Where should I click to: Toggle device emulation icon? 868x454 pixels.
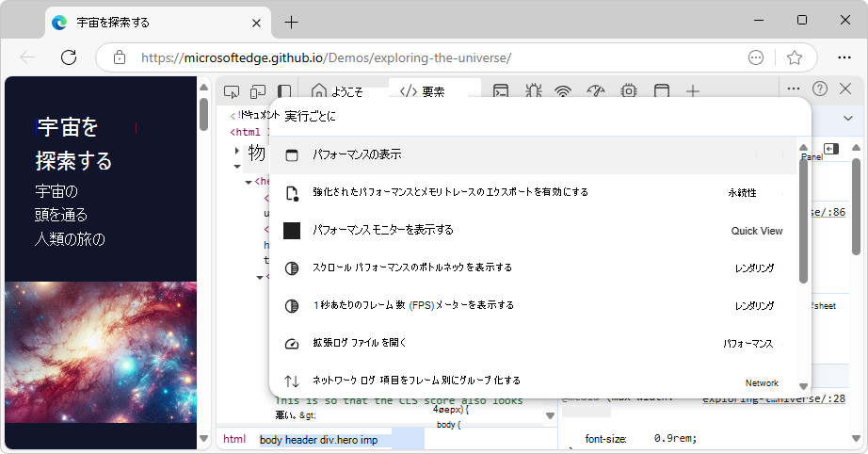(x=257, y=91)
